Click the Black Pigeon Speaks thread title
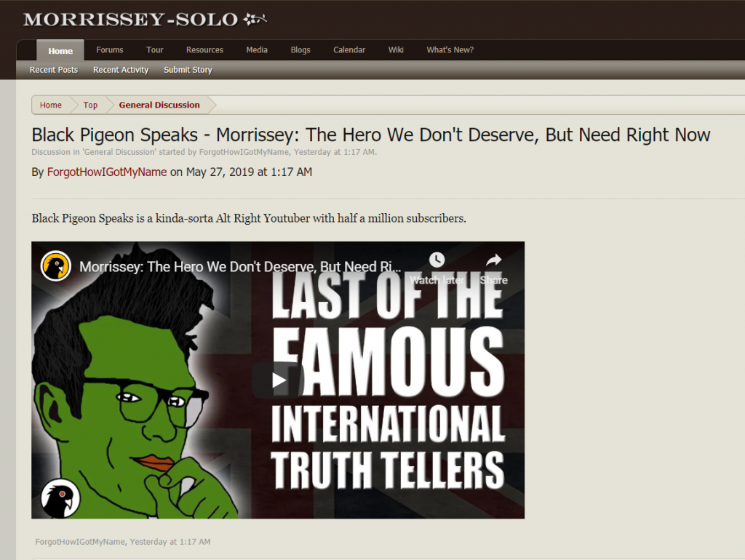Screen dimensions: 745x560 (370, 135)
